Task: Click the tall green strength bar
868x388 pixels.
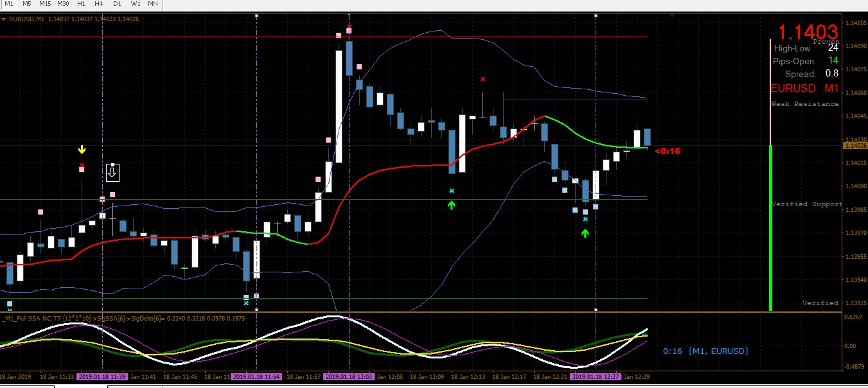Action: [x=770, y=228]
